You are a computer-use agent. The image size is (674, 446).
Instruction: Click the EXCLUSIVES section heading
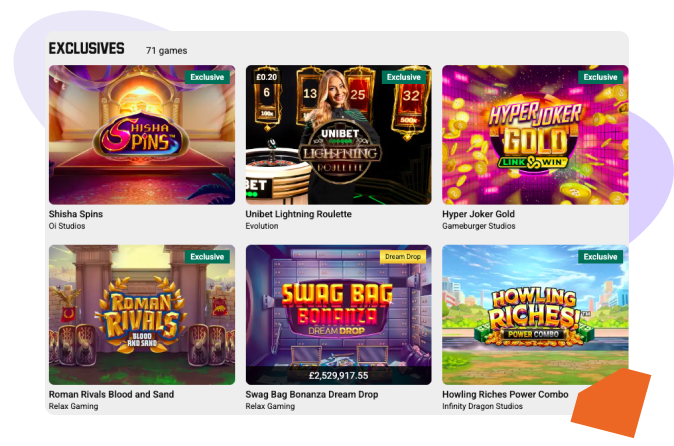point(86,49)
